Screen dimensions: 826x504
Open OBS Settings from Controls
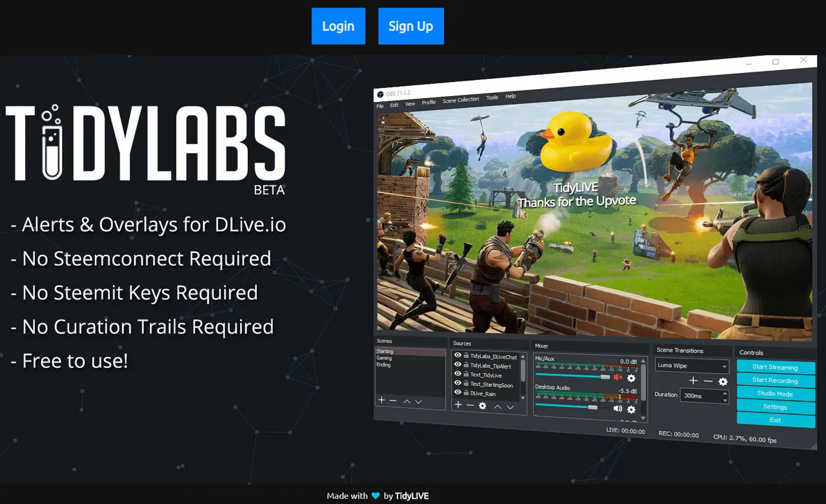tap(775, 407)
